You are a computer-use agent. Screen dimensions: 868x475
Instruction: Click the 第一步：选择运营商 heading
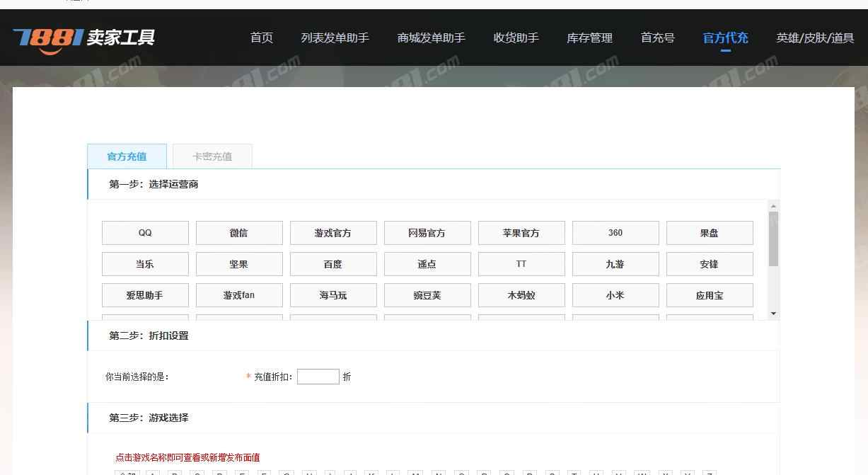pyautogui.click(x=154, y=184)
